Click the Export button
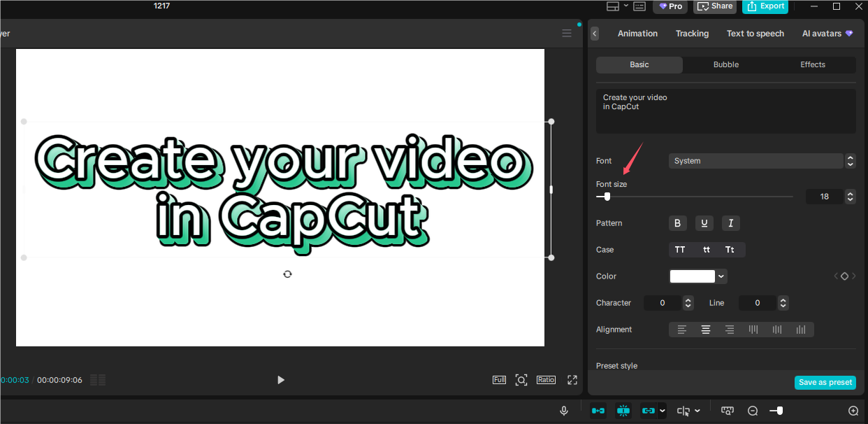The height and width of the screenshot is (424, 868). tap(765, 6)
